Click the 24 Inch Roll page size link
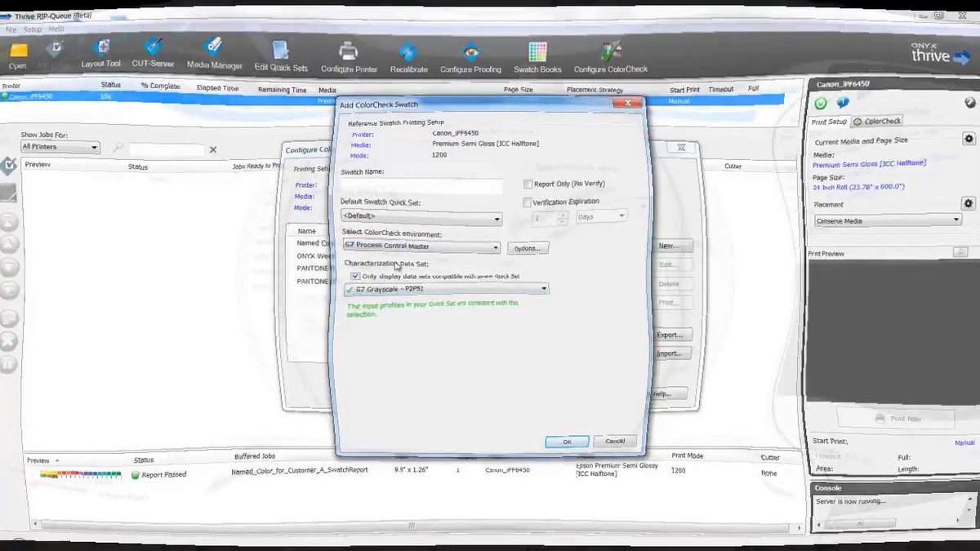This screenshot has width=980, height=551. click(x=858, y=187)
